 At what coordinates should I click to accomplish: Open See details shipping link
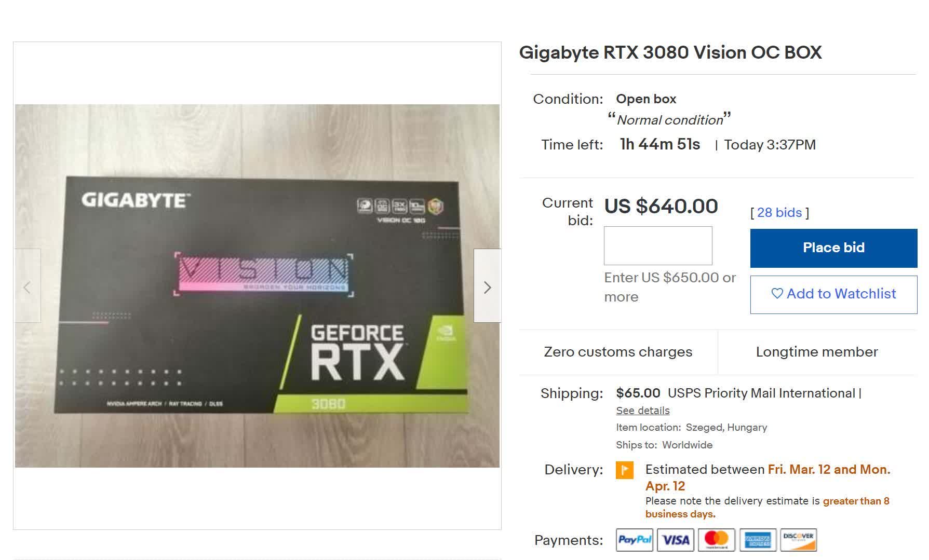[642, 411]
